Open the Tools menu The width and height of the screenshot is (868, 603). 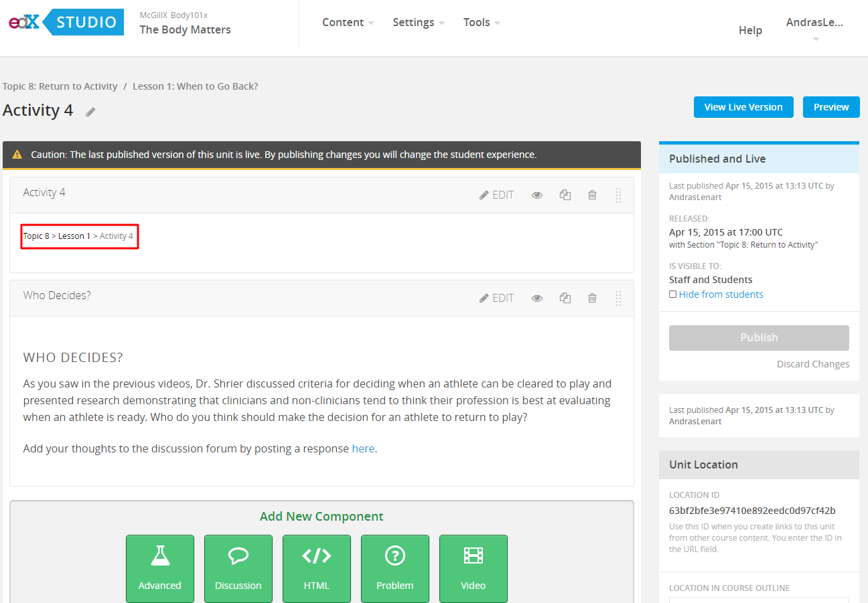pos(482,22)
